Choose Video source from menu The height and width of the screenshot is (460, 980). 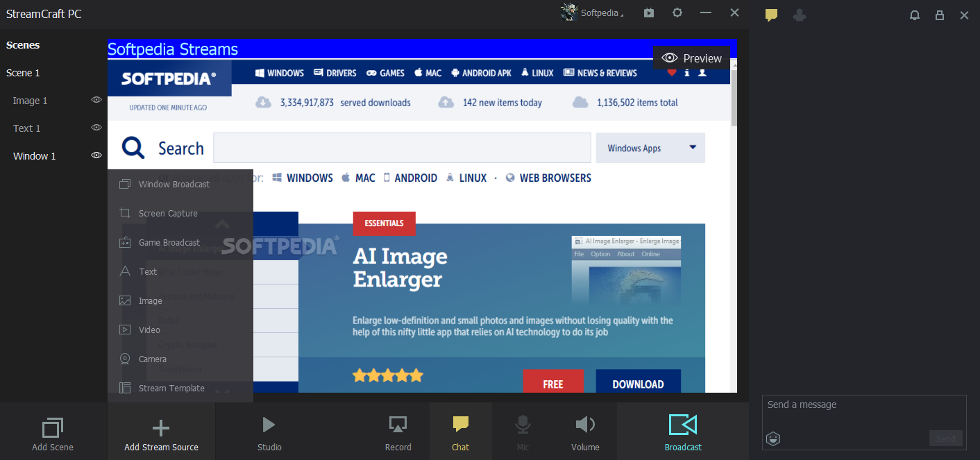[x=180, y=330]
